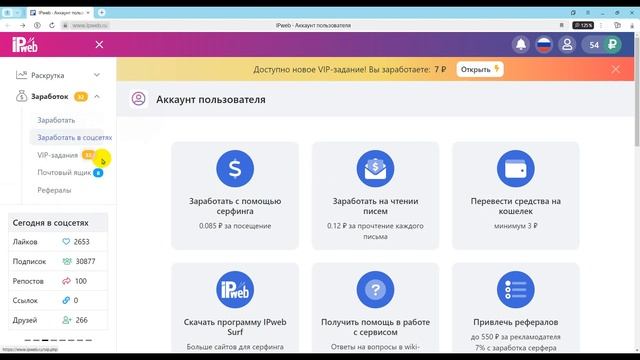
Task: Open Рефералы menu item
Action: pyautogui.click(x=54, y=190)
